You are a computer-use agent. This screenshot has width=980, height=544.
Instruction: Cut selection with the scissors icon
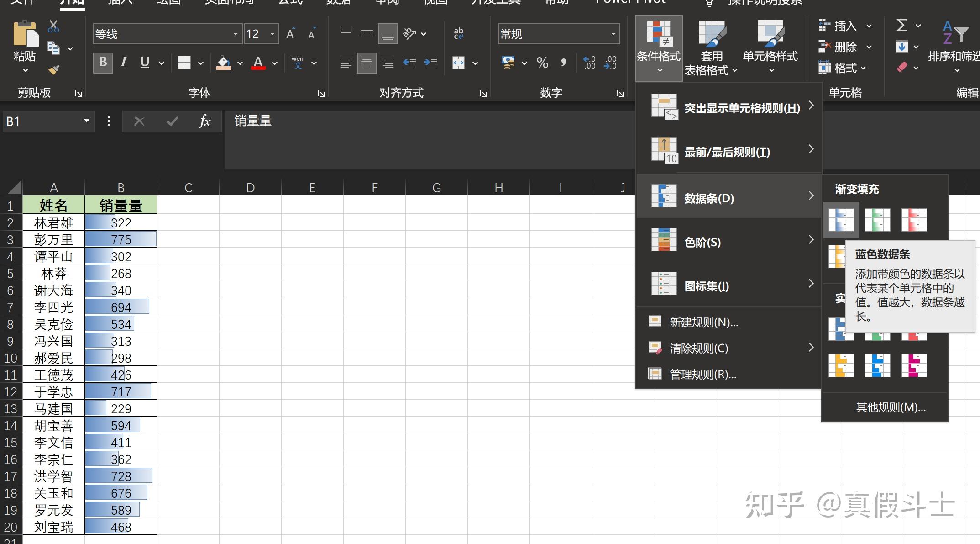[53, 26]
